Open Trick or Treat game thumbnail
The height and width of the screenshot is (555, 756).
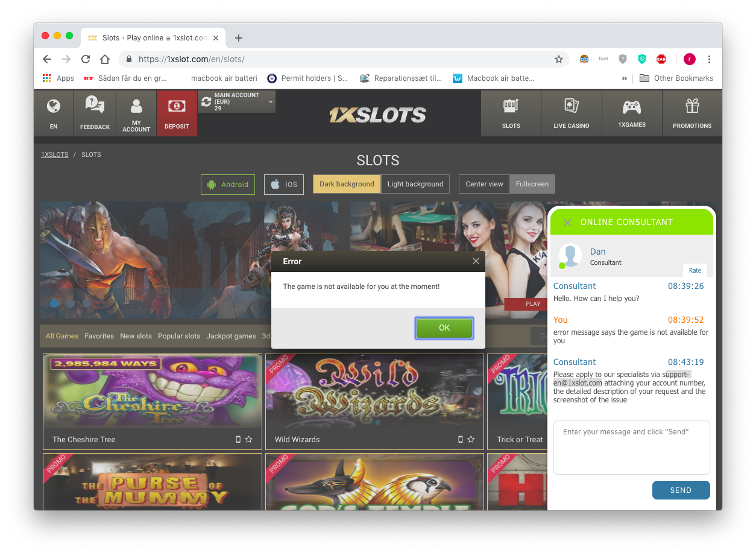(x=517, y=392)
